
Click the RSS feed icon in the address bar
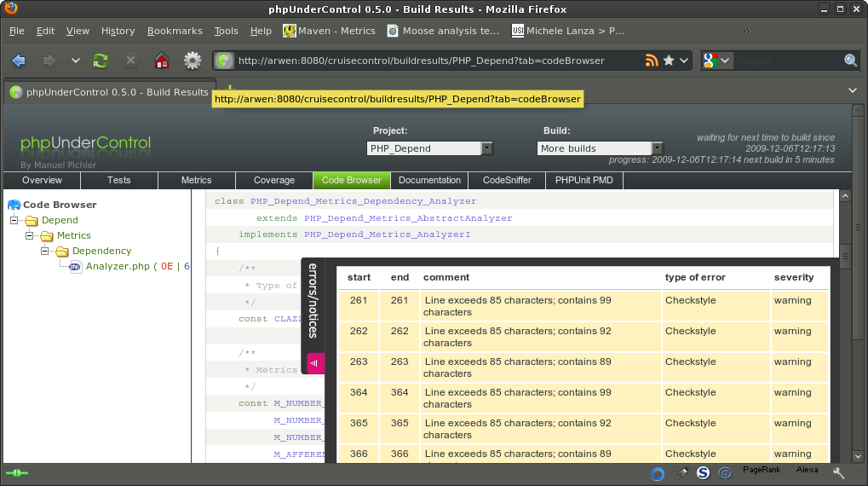pyautogui.click(x=652, y=61)
